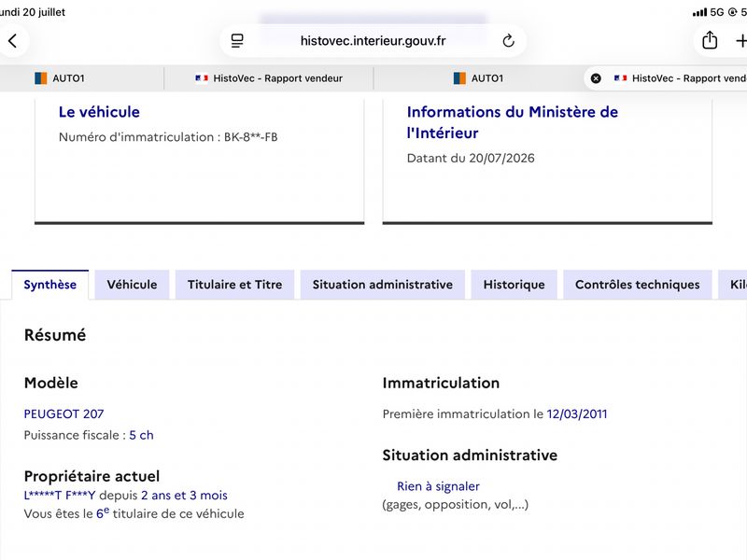The image size is (747, 560).
Task: Open the Titulaire et Titre tab
Action: 235,285
